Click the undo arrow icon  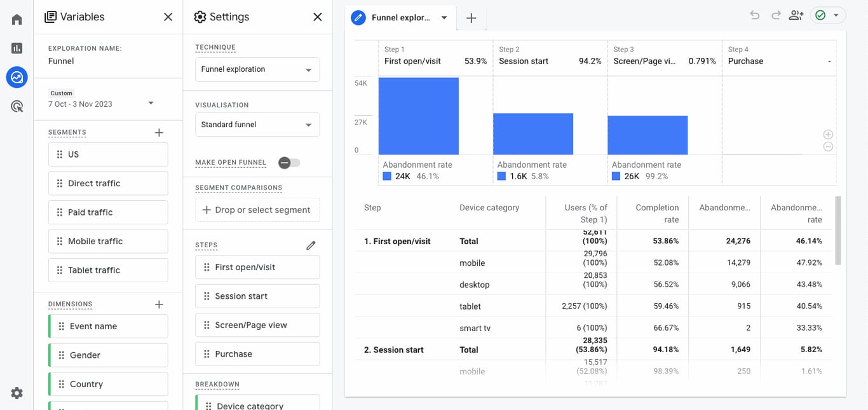click(754, 15)
